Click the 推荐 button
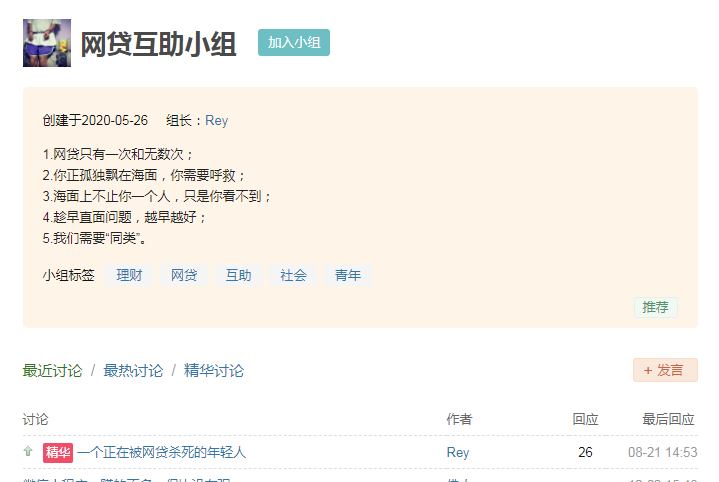This screenshot has width=719, height=482. pos(656,307)
